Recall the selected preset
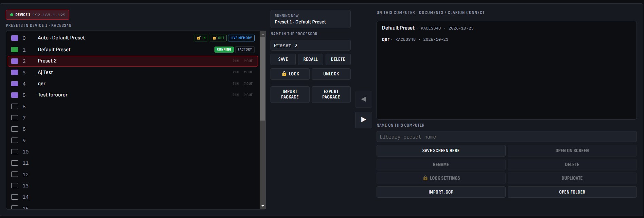 coord(311,59)
